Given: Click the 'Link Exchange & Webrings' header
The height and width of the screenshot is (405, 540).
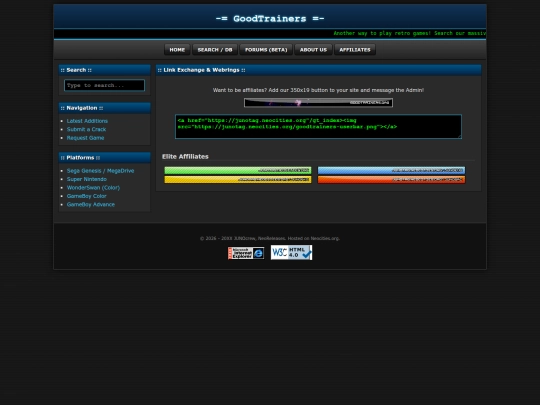Looking at the screenshot, I should coord(201,70).
